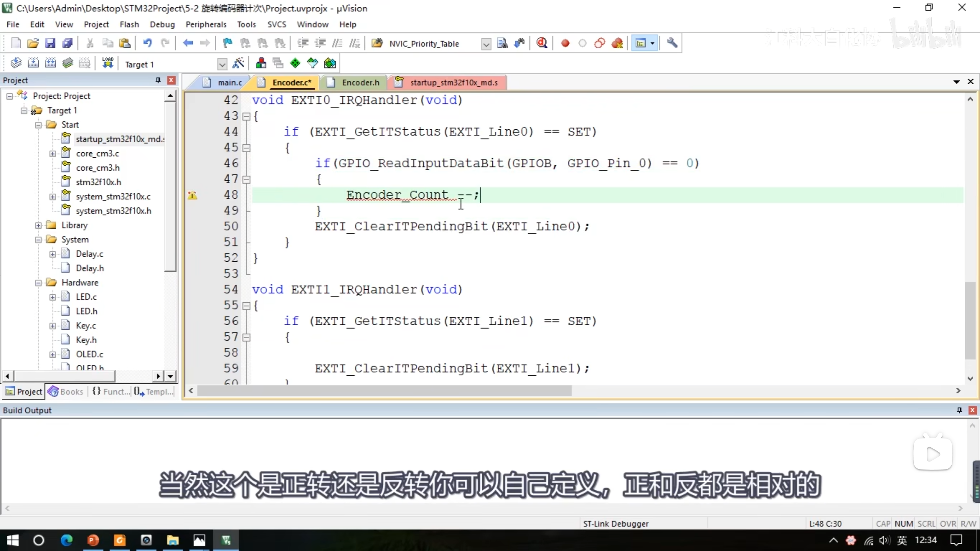The image size is (980, 551).
Task: Open the Target 1 dropdown
Action: (x=222, y=64)
